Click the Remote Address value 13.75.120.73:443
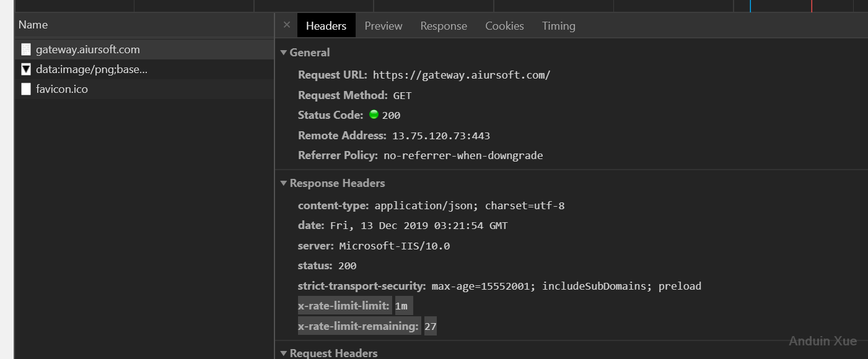This screenshot has width=868, height=359. pos(441,136)
